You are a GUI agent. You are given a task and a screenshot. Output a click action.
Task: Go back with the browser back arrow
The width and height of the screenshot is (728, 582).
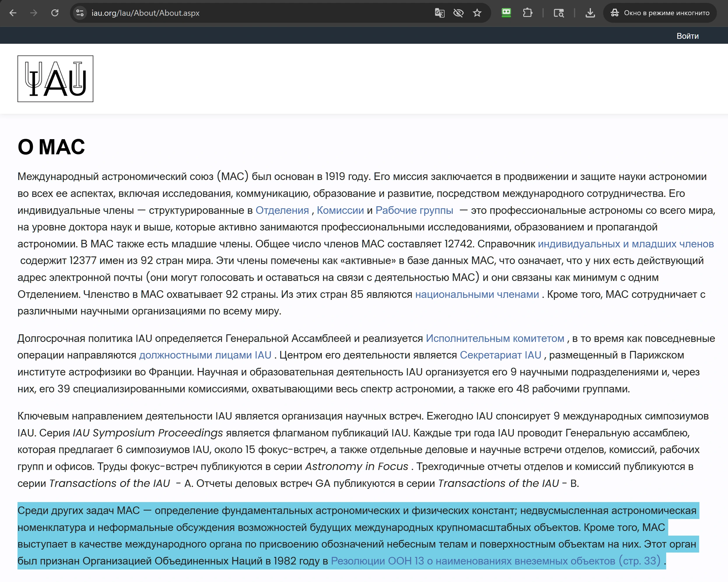pyautogui.click(x=13, y=13)
